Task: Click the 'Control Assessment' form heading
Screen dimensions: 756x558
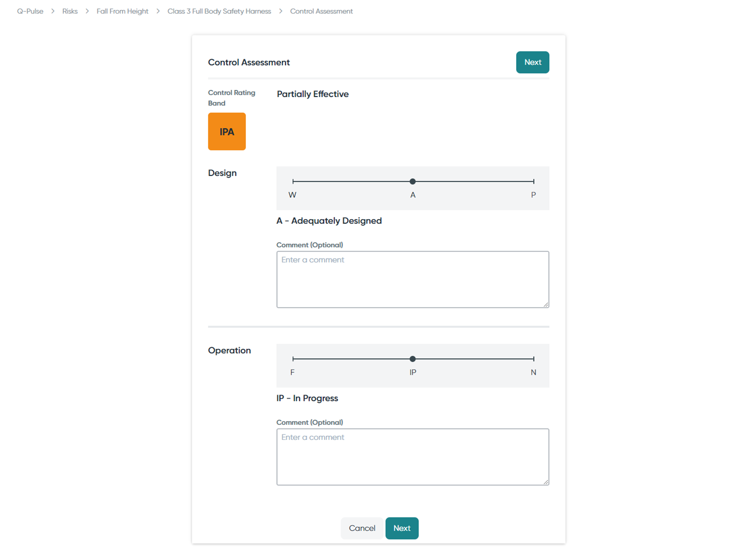Action: tap(249, 62)
